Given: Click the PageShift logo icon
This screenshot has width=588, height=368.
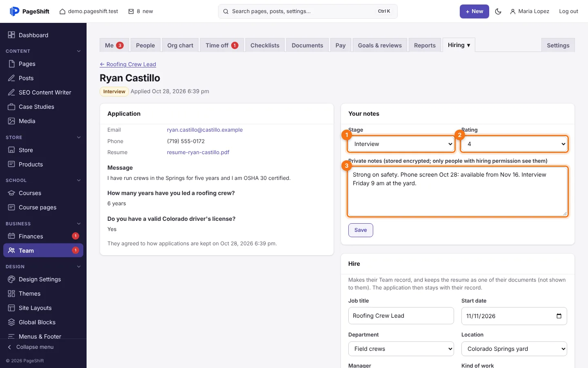Looking at the screenshot, I should pyautogui.click(x=14, y=11).
